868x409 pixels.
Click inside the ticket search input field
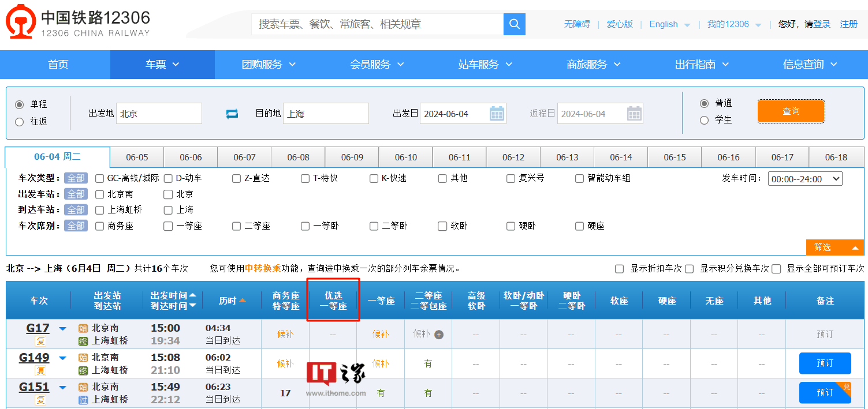(x=375, y=24)
